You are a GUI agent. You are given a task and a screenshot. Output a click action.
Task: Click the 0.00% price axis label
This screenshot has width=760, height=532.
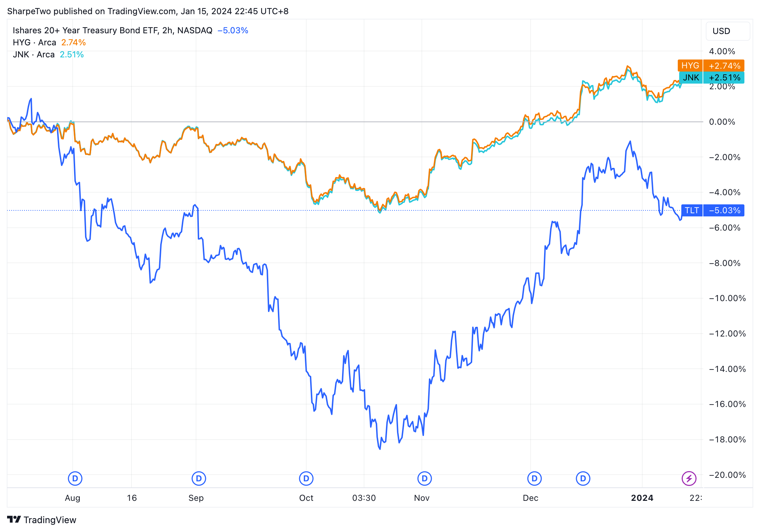[x=722, y=122]
